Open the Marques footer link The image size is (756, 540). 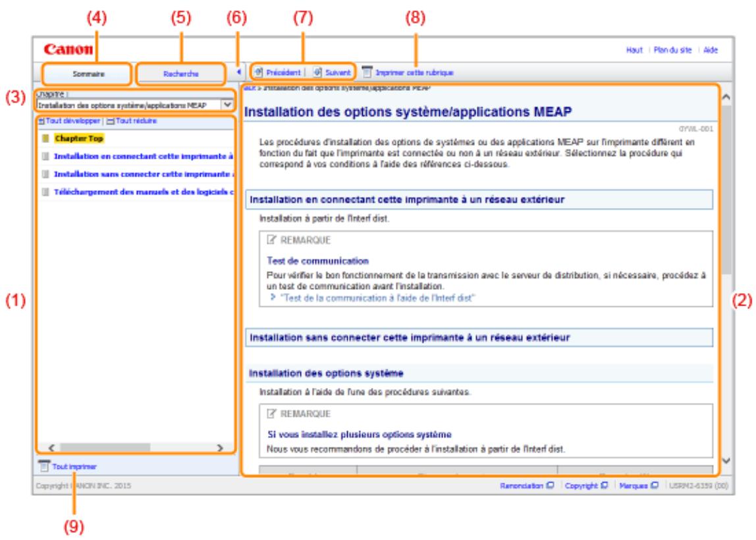pos(633,485)
